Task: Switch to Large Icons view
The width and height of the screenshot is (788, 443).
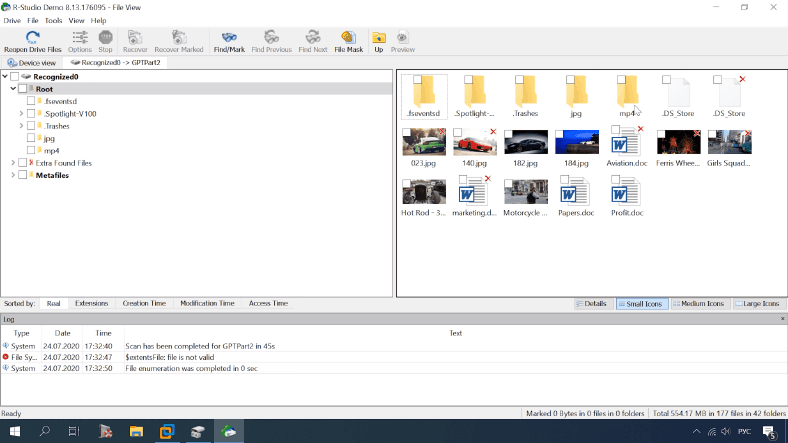Action: (759, 303)
